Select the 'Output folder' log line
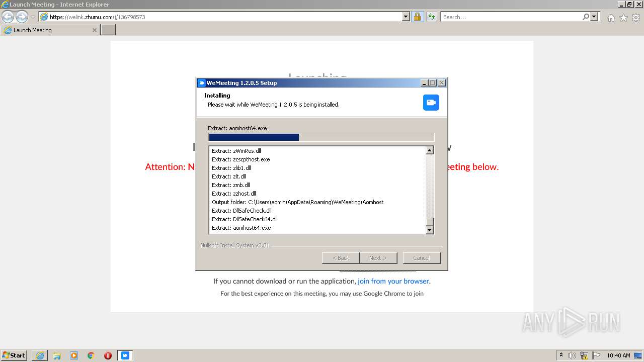644x362 pixels. (298, 202)
